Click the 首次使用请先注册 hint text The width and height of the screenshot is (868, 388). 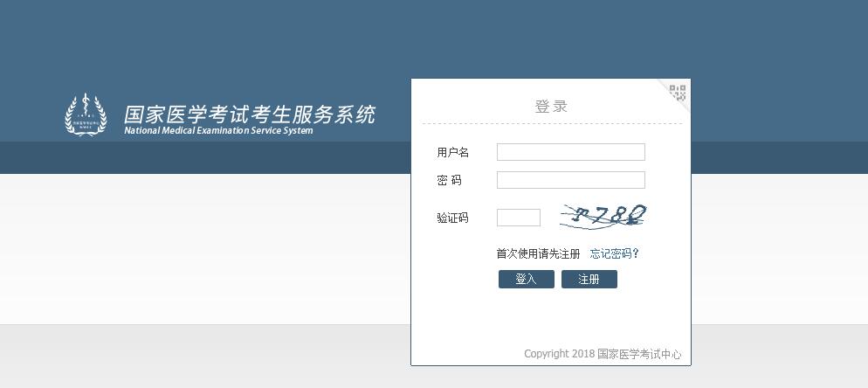click(x=538, y=253)
